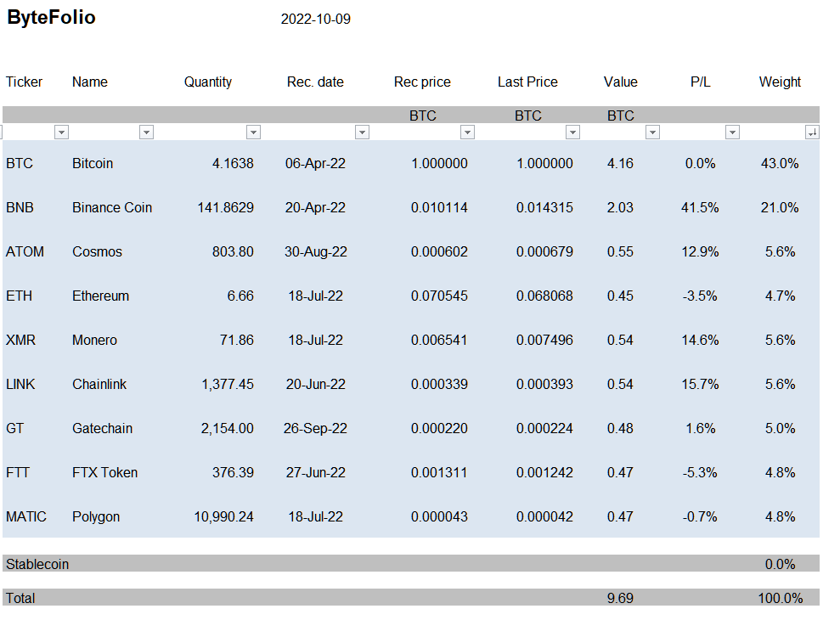Open the Rec. date column filter dropdown
This screenshot has width=840, height=620.
click(x=362, y=132)
